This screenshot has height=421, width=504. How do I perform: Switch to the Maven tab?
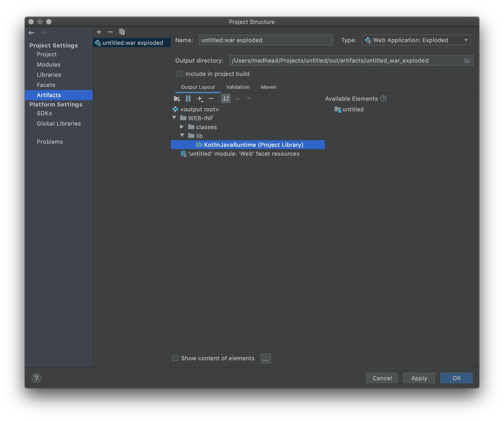[268, 87]
